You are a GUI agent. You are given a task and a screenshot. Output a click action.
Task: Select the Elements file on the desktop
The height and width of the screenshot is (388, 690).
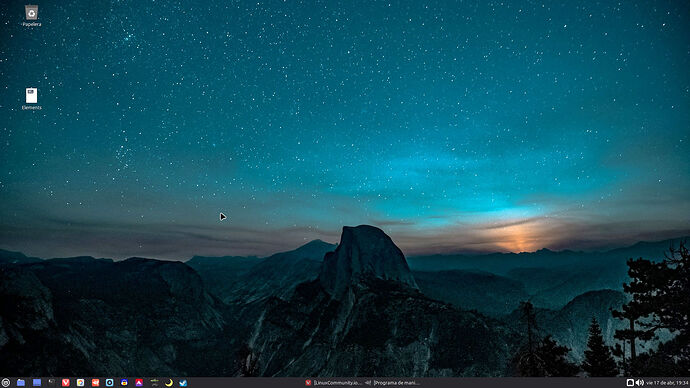(x=31, y=99)
